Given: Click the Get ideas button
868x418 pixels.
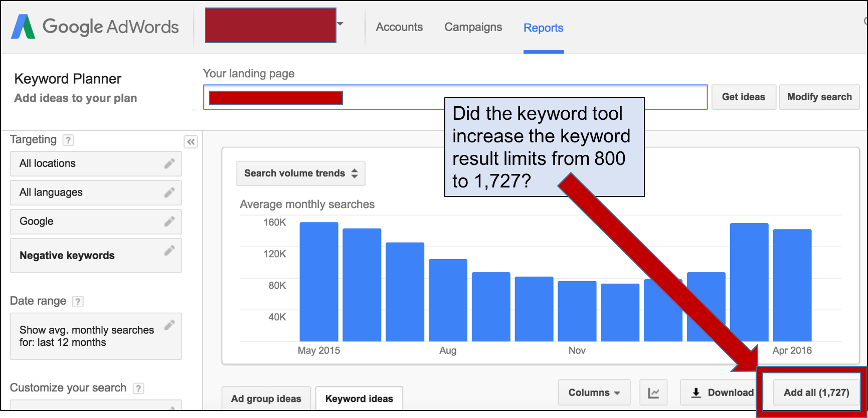Looking at the screenshot, I should click(744, 97).
